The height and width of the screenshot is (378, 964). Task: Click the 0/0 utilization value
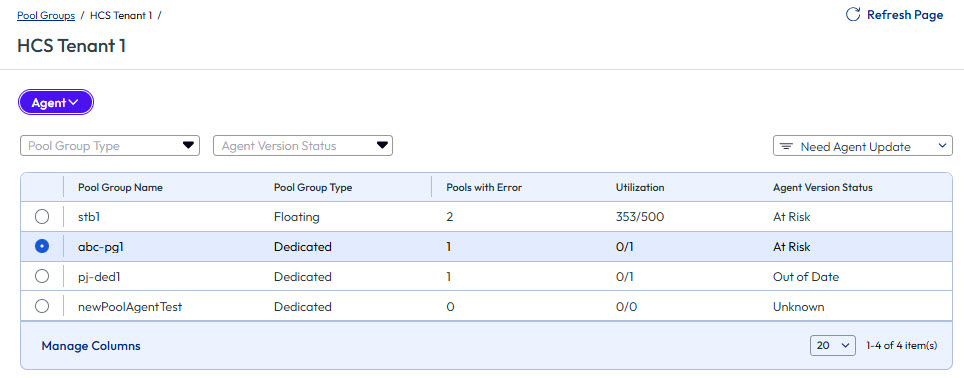(625, 307)
